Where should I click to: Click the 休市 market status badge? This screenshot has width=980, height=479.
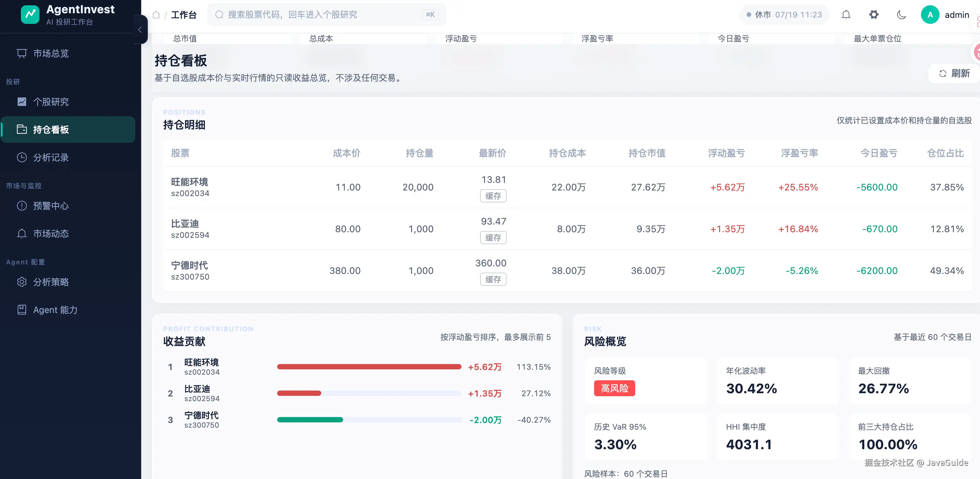[x=784, y=15]
